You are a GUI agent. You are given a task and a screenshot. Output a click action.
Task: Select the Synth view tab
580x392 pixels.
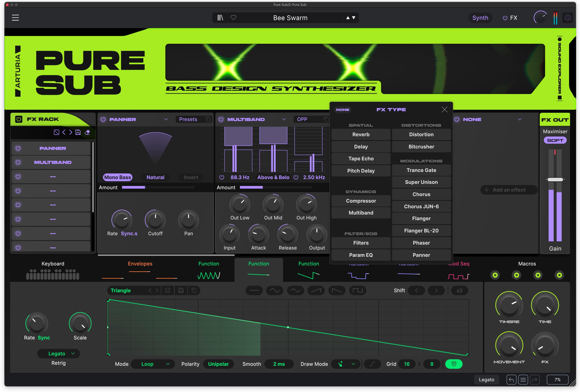pyautogui.click(x=480, y=18)
